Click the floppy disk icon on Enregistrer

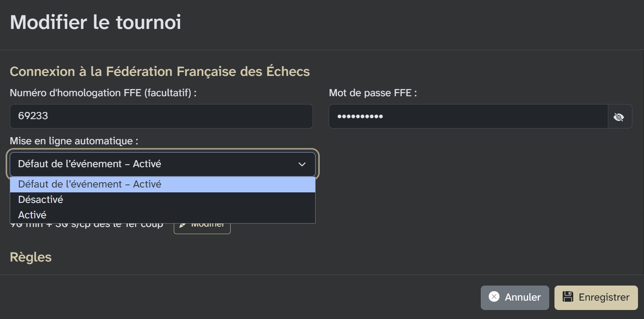(568, 297)
